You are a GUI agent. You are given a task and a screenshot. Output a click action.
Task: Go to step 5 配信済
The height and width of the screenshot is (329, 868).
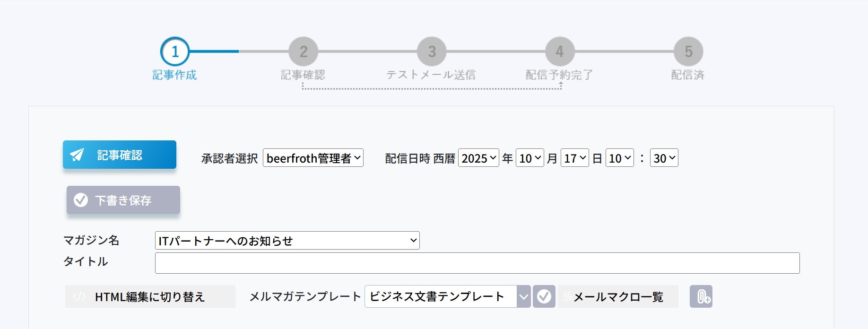pyautogui.click(x=688, y=52)
